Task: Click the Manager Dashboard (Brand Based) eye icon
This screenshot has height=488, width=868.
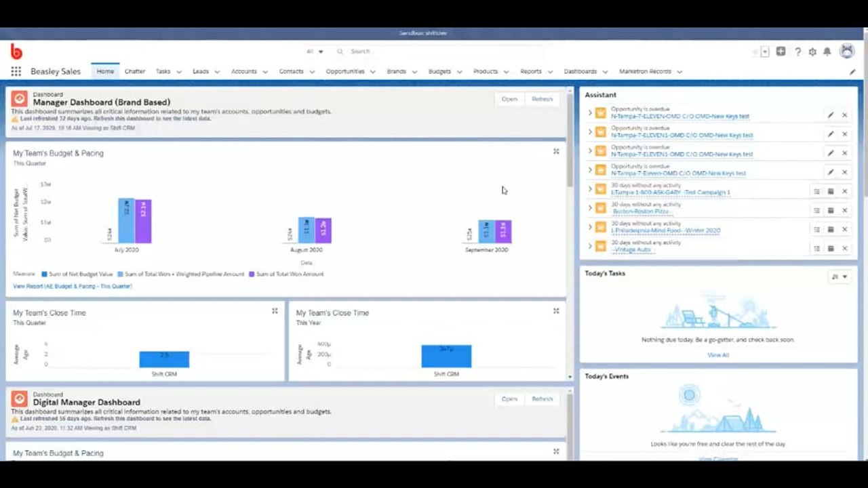Action: click(19, 98)
